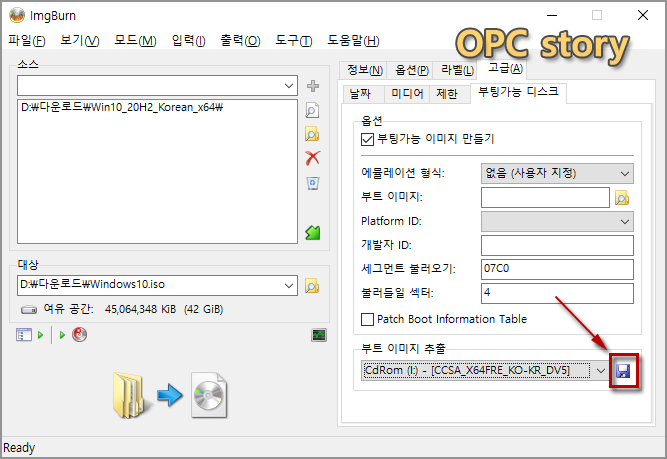667x459 pixels.
Task: Browse for boot image file icon
Action: (622, 198)
